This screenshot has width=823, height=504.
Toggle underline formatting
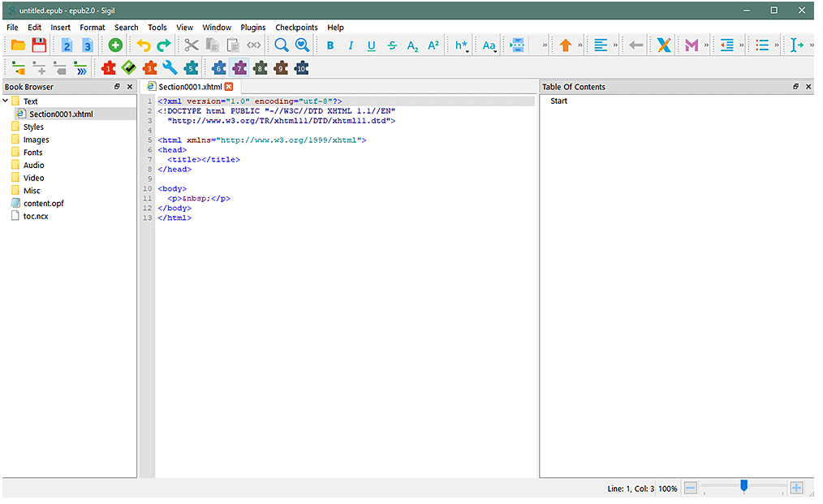click(x=372, y=45)
